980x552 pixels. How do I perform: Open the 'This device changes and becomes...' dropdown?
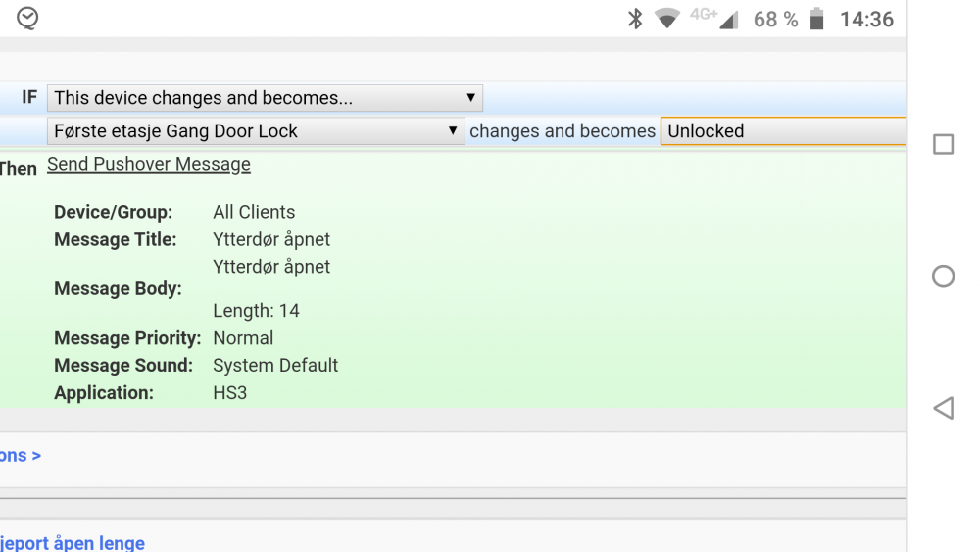pos(265,98)
